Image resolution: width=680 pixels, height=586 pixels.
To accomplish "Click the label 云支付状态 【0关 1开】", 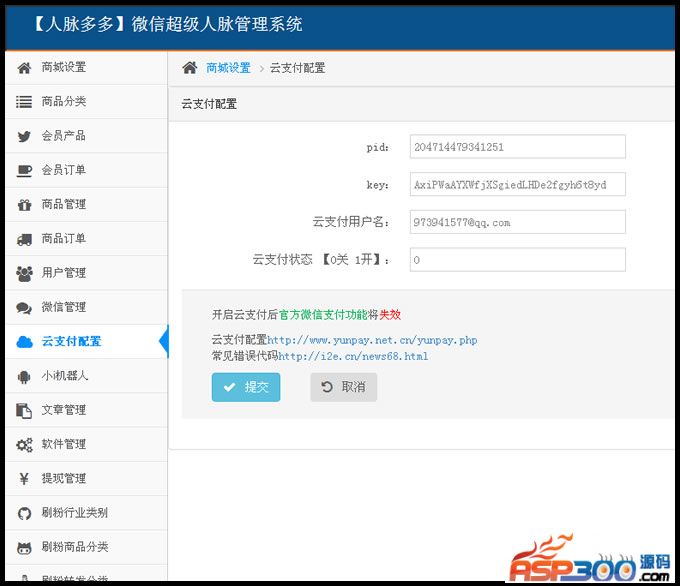I will [x=321, y=260].
